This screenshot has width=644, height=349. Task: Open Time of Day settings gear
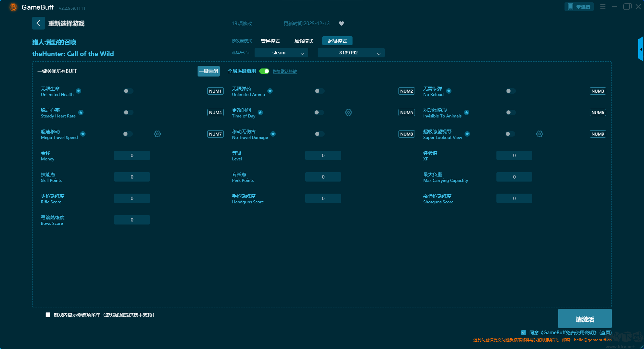(348, 112)
